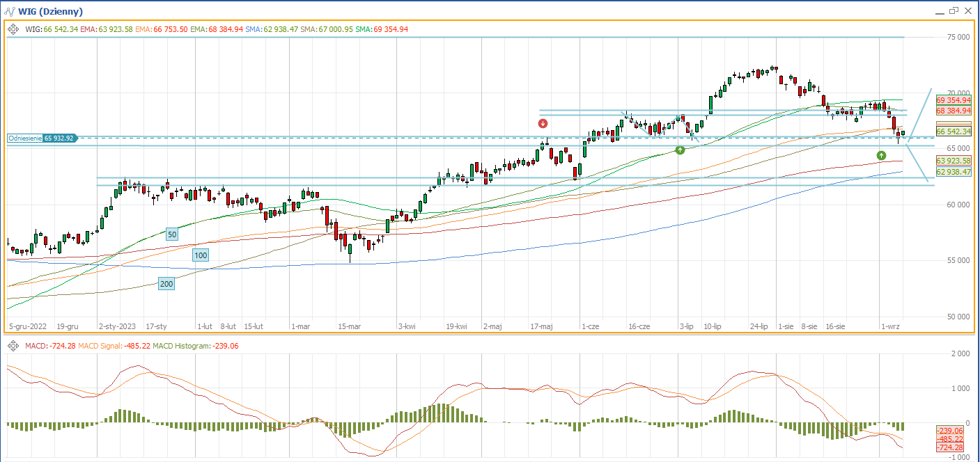This screenshot has width=980, height=462.
Task: Click the 66 542.34 current price tag
Action: click(954, 132)
